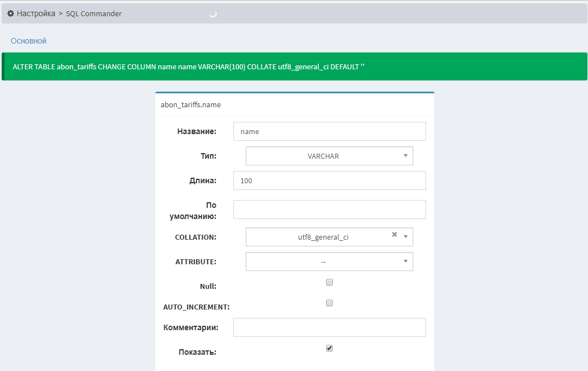Expand the COLLATION dropdown arrow
The width and height of the screenshot is (588, 371).
(x=406, y=237)
